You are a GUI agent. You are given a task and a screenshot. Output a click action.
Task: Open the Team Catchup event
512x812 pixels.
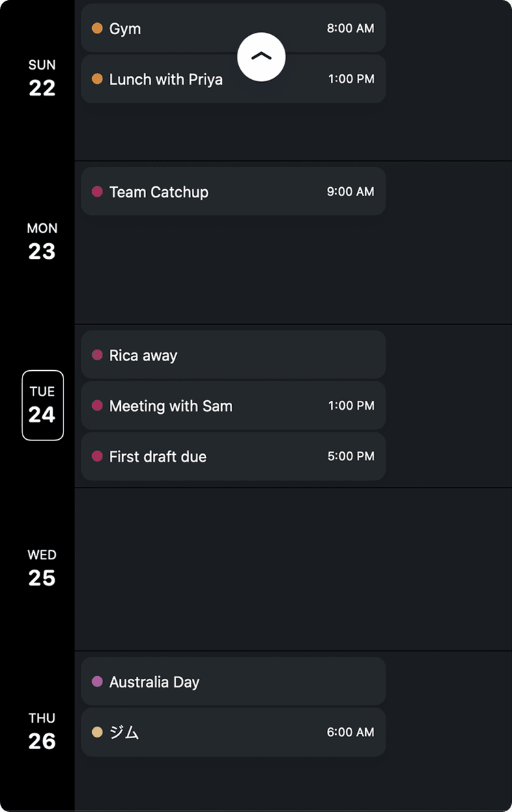(x=233, y=192)
